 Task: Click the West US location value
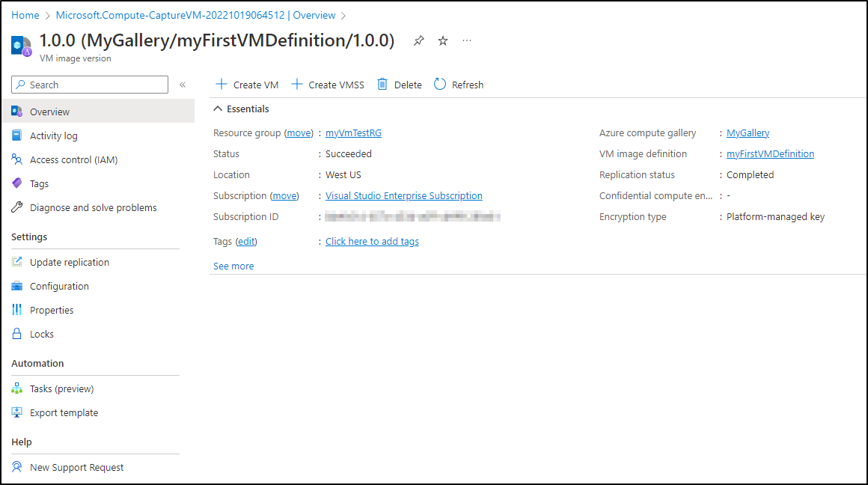pyautogui.click(x=343, y=175)
